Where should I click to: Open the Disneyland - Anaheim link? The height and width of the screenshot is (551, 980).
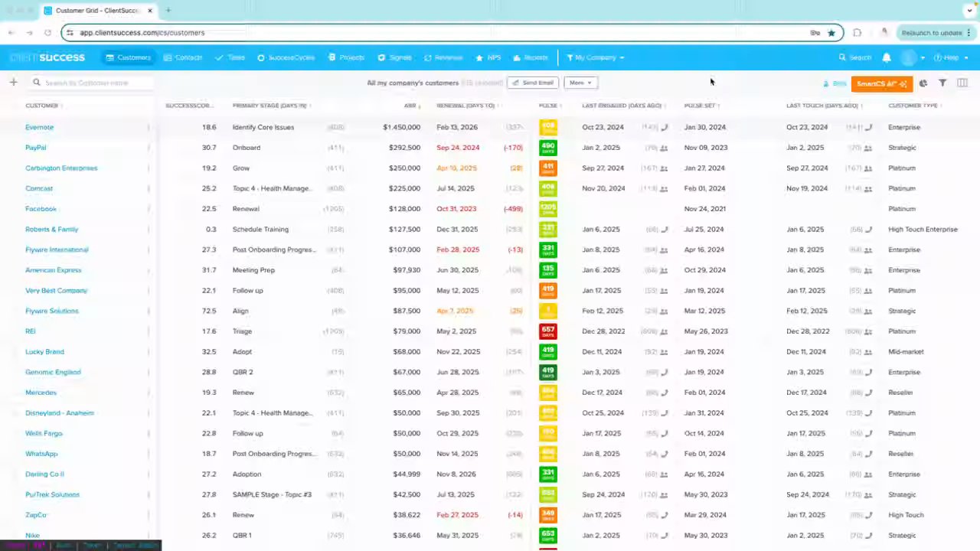click(60, 413)
